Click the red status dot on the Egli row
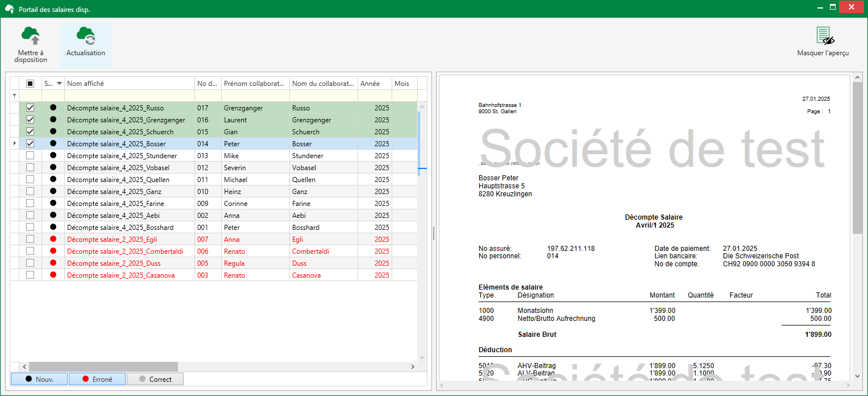This screenshot has width=868, height=396. click(x=52, y=239)
